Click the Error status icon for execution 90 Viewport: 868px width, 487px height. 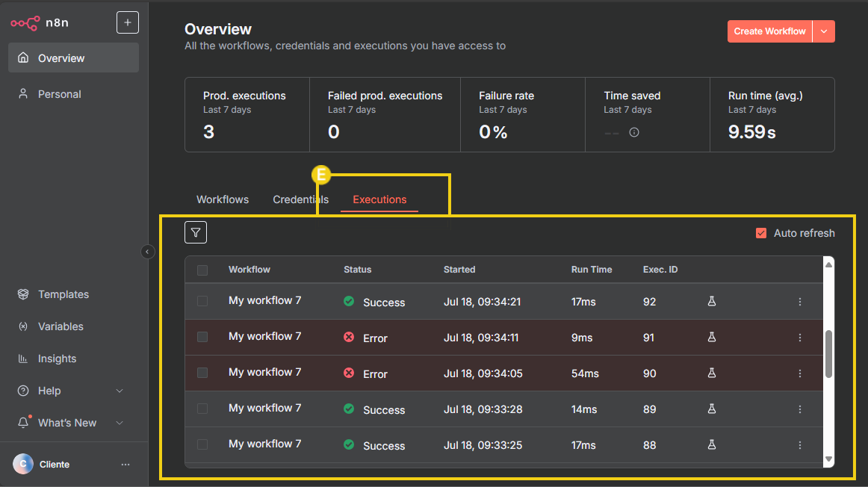(x=349, y=373)
